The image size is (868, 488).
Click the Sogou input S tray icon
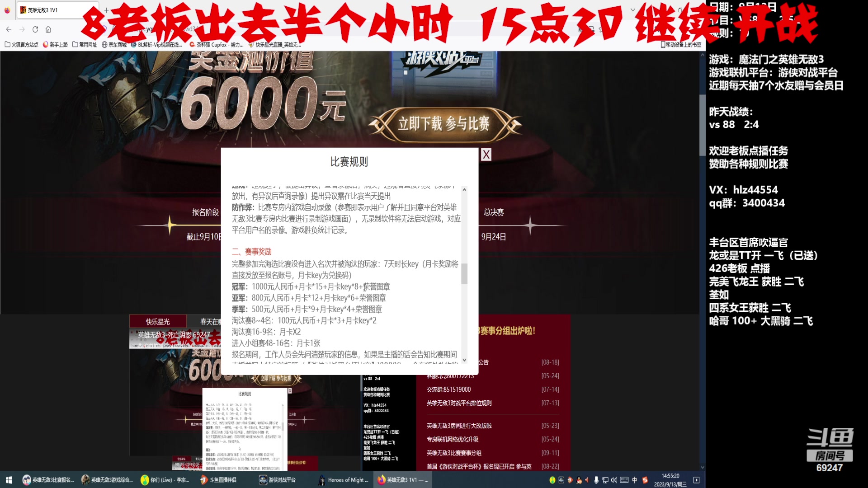coord(645,480)
